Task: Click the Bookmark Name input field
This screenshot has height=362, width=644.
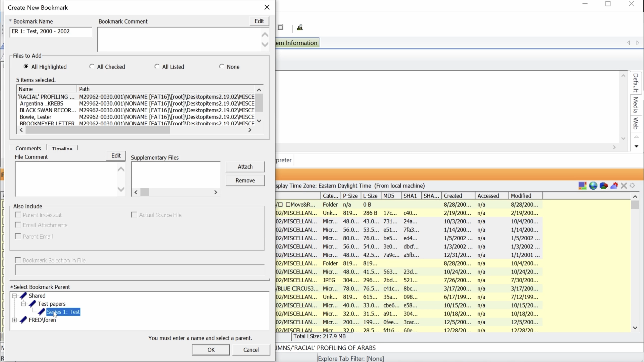Action: pyautogui.click(x=51, y=32)
